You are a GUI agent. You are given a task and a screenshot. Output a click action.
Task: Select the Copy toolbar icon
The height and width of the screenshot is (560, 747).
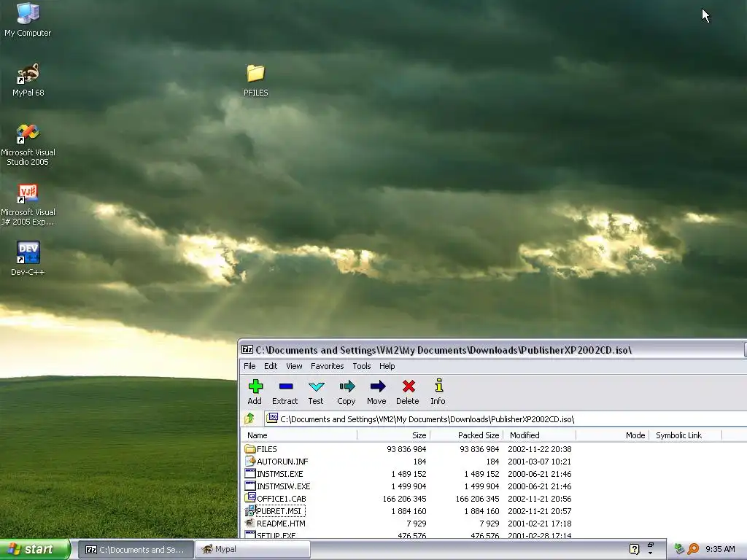click(x=347, y=386)
